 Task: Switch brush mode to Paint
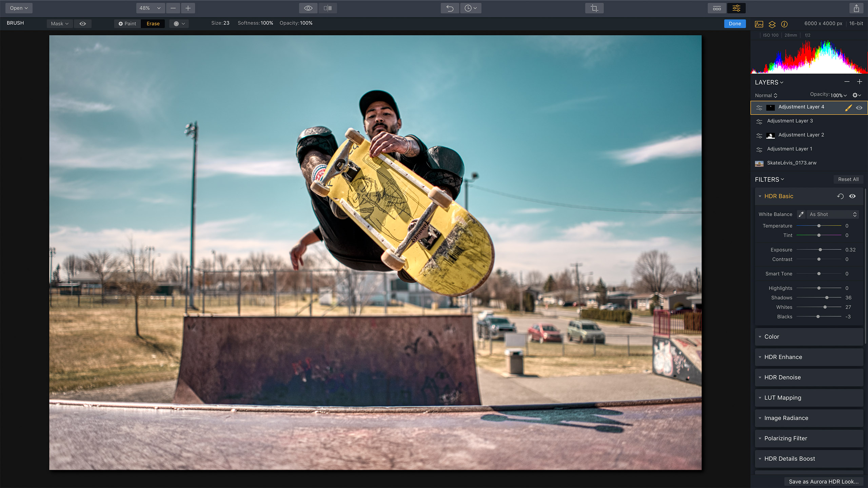(x=127, y=24)
